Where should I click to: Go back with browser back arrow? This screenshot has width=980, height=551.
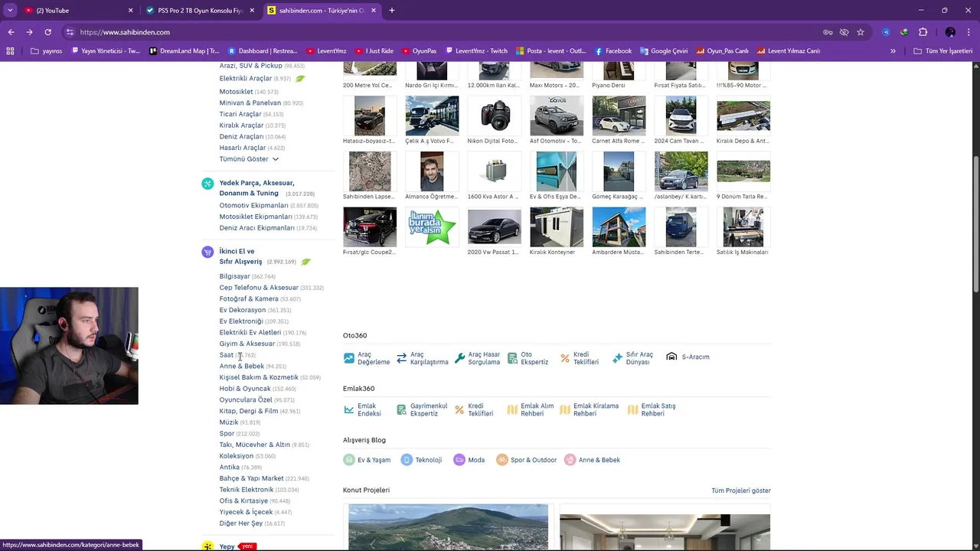(x=11, y=32)
